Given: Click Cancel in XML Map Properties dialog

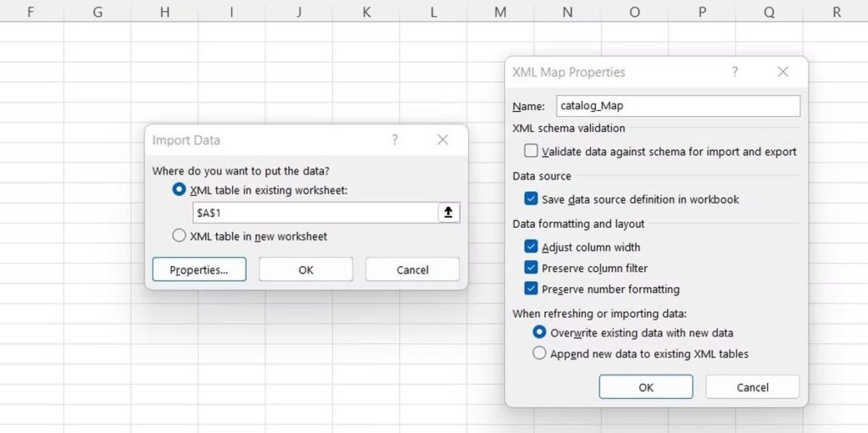Looking at the screenshot, I should [x=753, y=387].
